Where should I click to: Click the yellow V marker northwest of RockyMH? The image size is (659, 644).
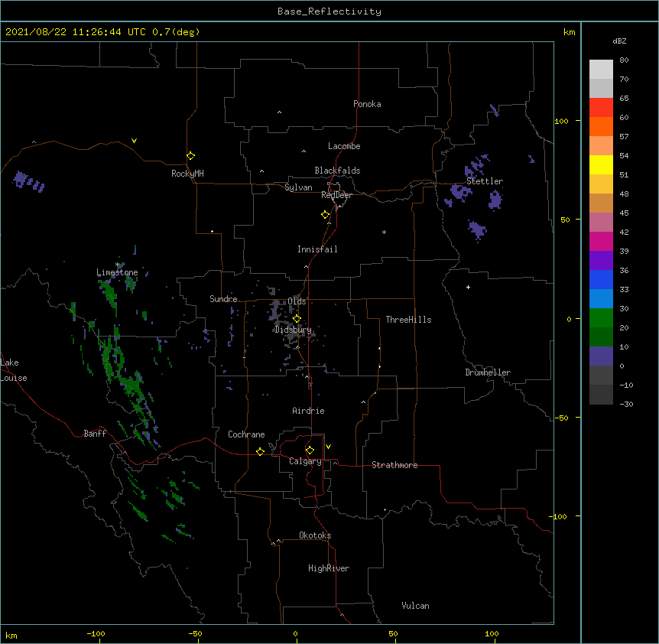(x=134, y=141)
